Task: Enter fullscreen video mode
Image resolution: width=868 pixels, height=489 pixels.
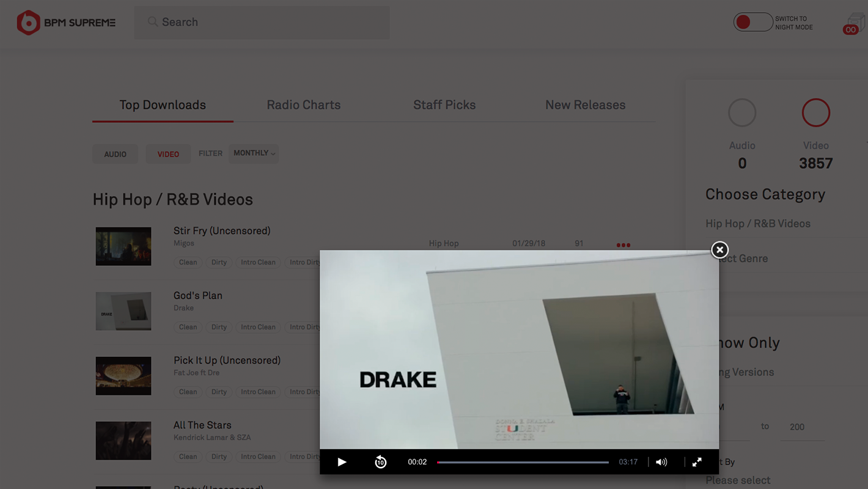Action: (697, 462)
